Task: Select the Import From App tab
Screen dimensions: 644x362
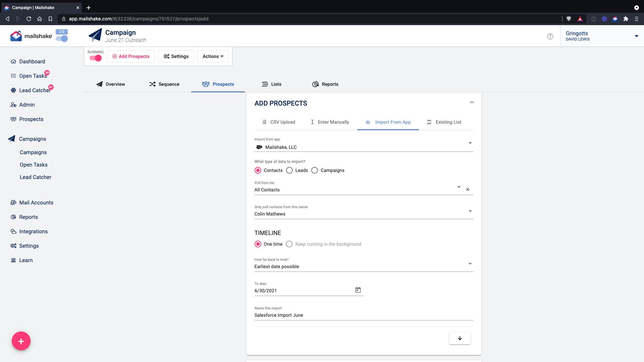Action: point(388,122)
